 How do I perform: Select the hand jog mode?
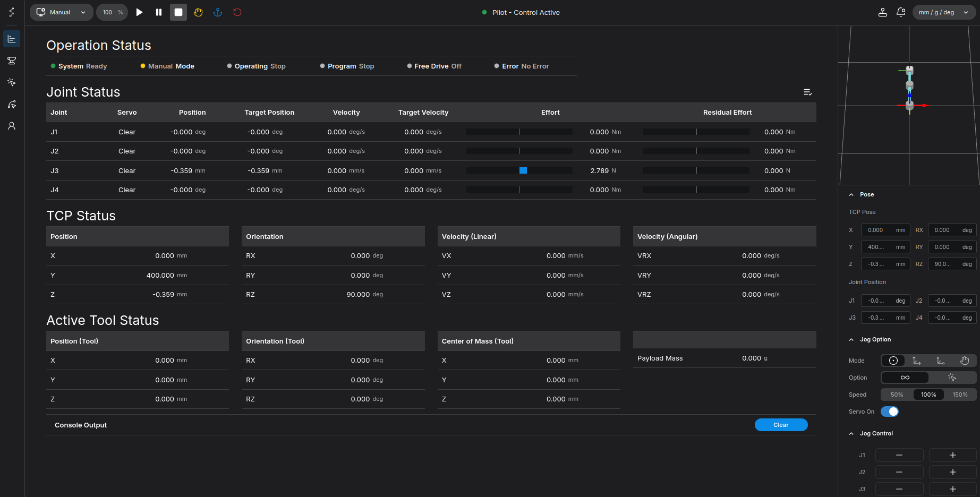pos(964,361)
